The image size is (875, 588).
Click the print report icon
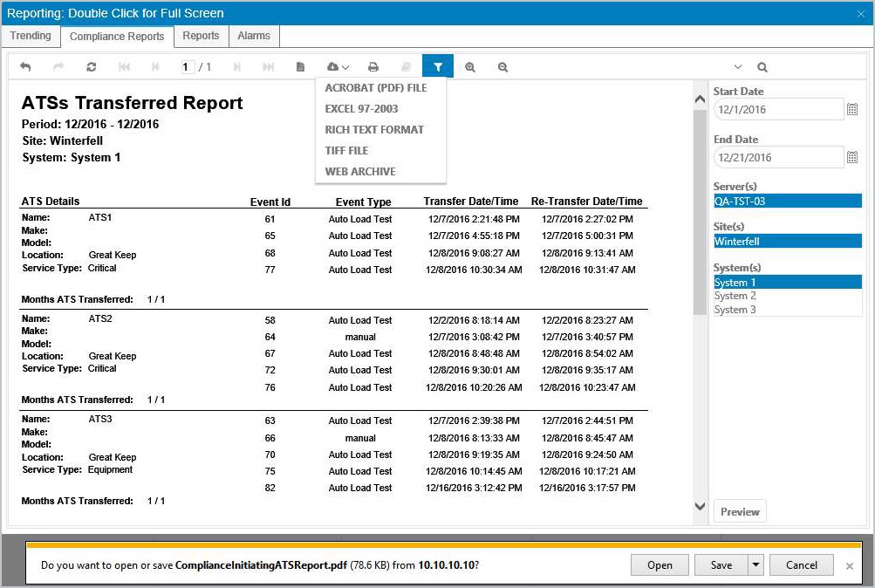tap(373, 67)
